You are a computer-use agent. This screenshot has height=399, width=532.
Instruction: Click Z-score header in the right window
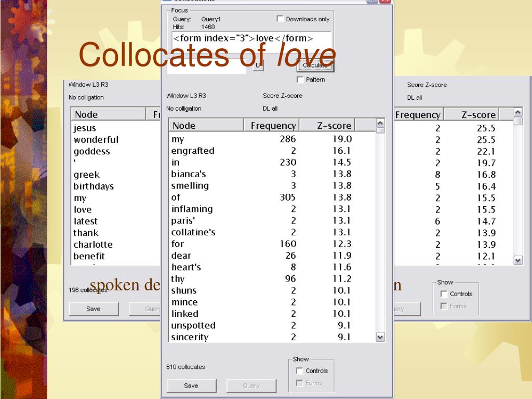pyautogui.click(x=472, y=115)
